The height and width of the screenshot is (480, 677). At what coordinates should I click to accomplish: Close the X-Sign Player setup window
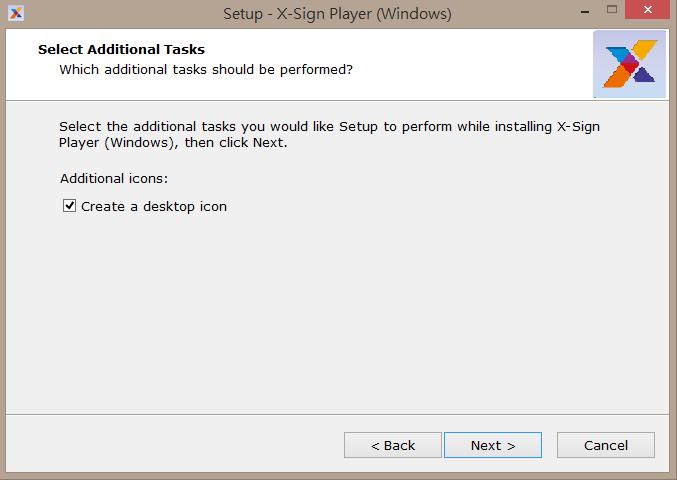pos(648,9)
